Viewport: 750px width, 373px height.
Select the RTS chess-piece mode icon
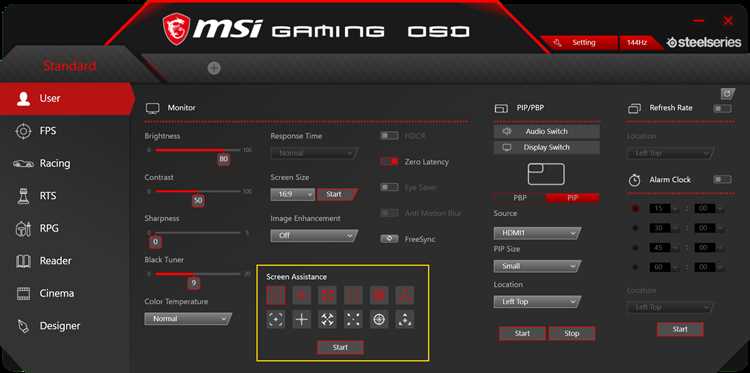(x=23, y=196)
